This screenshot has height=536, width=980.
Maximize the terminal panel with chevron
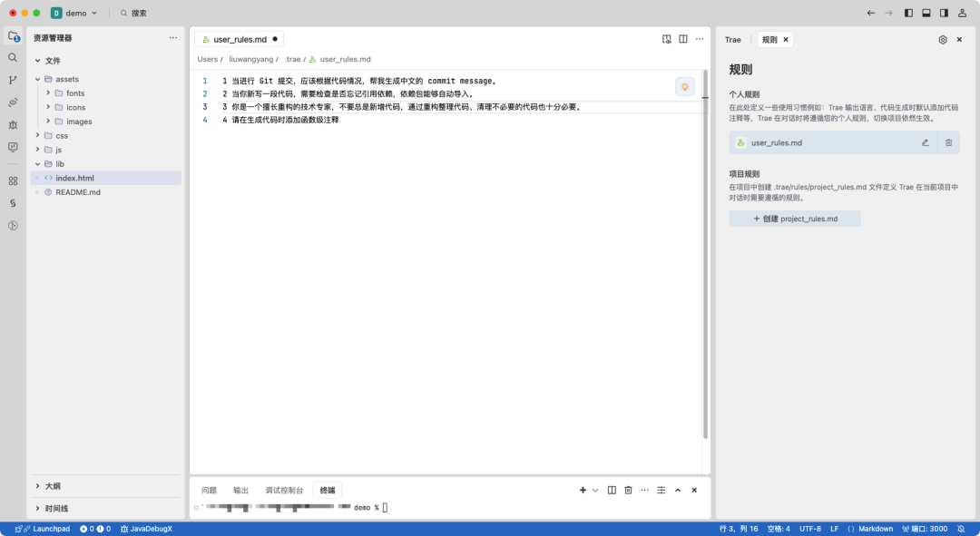tap(678, 490)
